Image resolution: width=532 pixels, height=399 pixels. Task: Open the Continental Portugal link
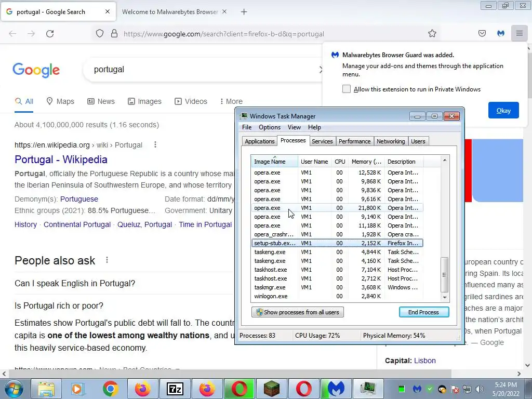(77, 224)
